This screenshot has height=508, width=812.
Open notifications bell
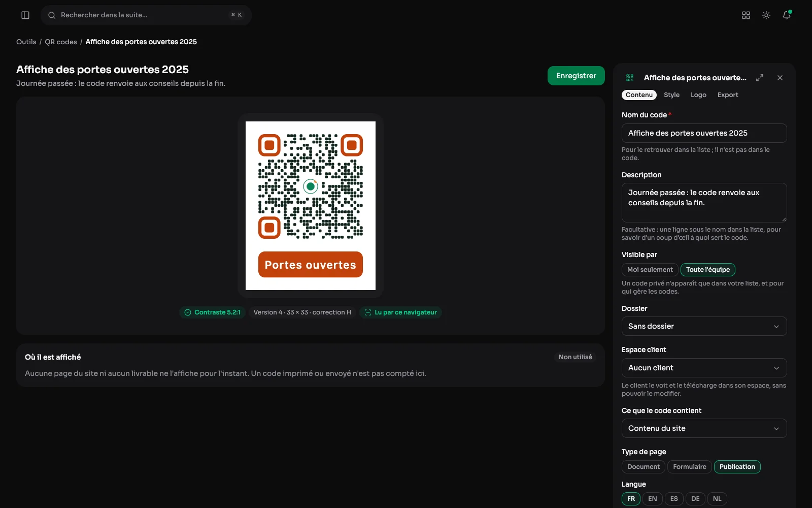[x=787, y=15]
